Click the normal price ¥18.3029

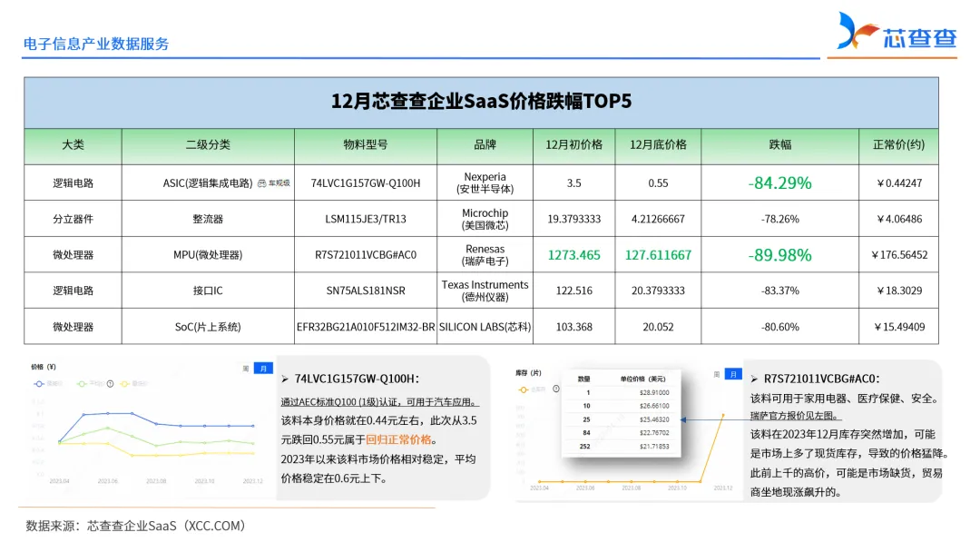[x=898, y=291]
